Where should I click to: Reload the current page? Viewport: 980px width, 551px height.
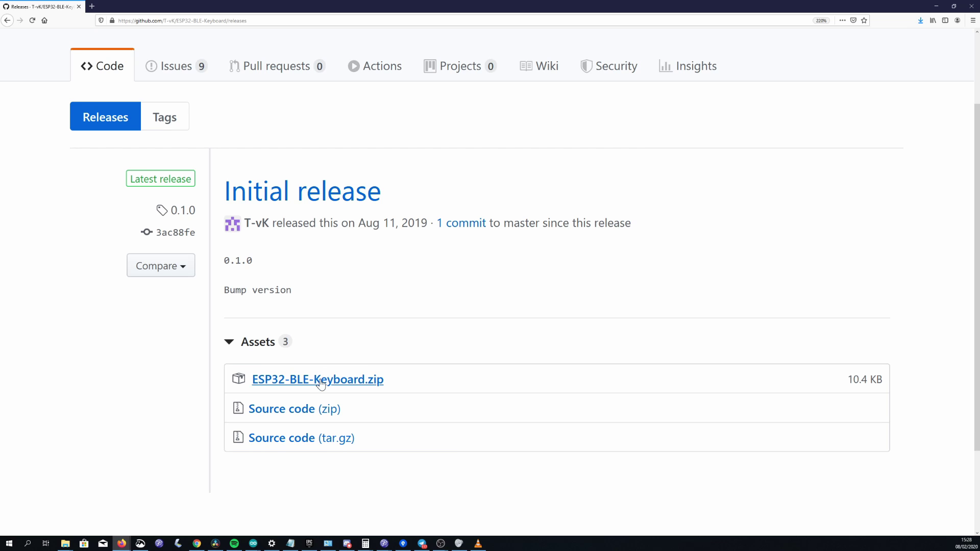click(x=32, y=20)
